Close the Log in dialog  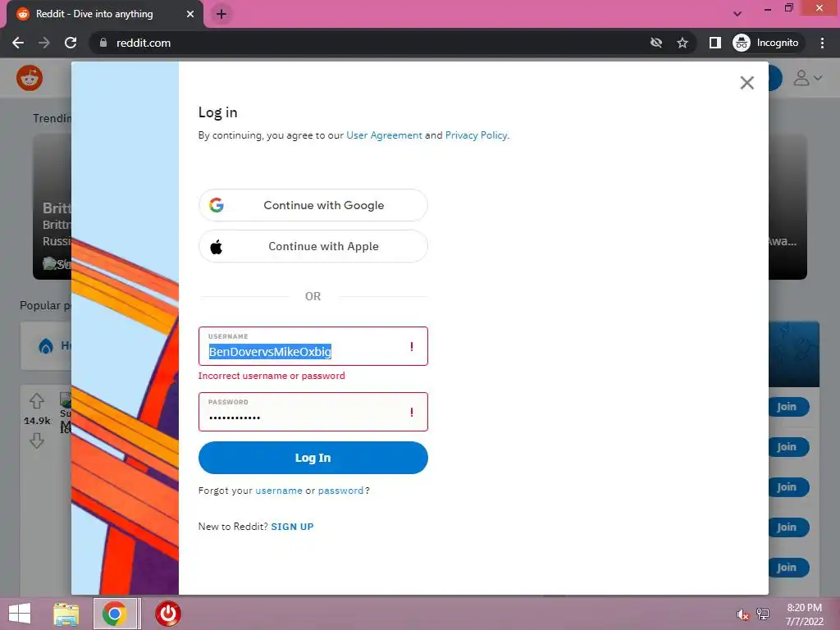(x=746, y=83)
